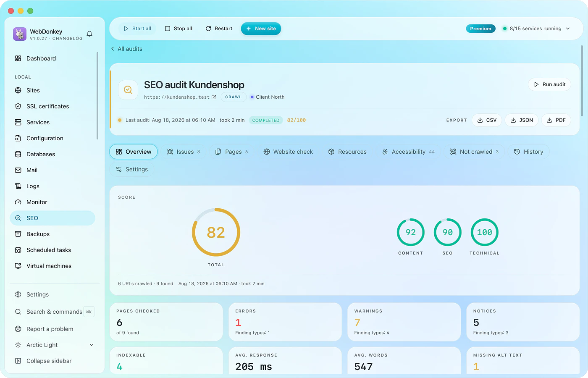Click the New site button
The height and width of the screenshot is (378, 588).
[261, 29]
